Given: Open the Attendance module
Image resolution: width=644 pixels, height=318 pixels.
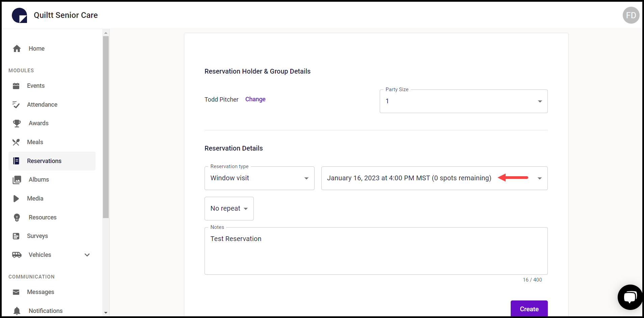Looking at the screenshot, I should [52, 105].
